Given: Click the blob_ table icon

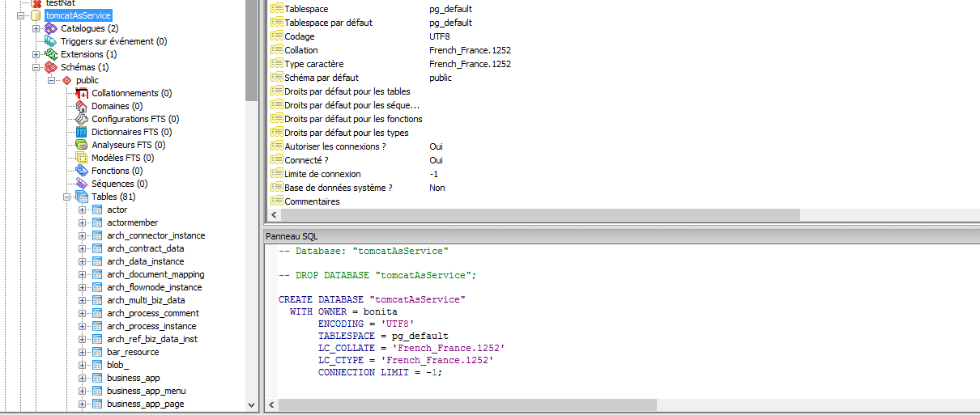Looking at the screenshot, I should 97,365.
